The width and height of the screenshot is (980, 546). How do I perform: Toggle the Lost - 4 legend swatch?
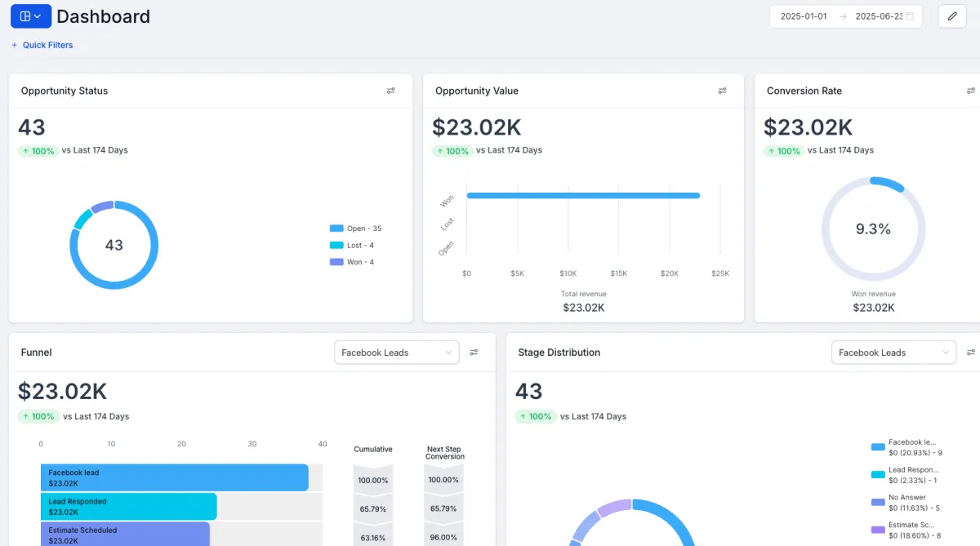click(x=336, y=246)
